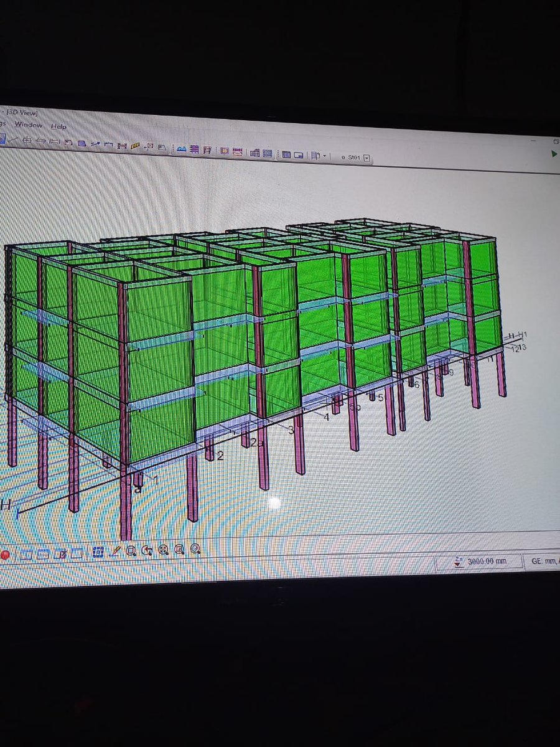
Task: Click the zoom extents magnifier icon
Action: coord(162,550)
